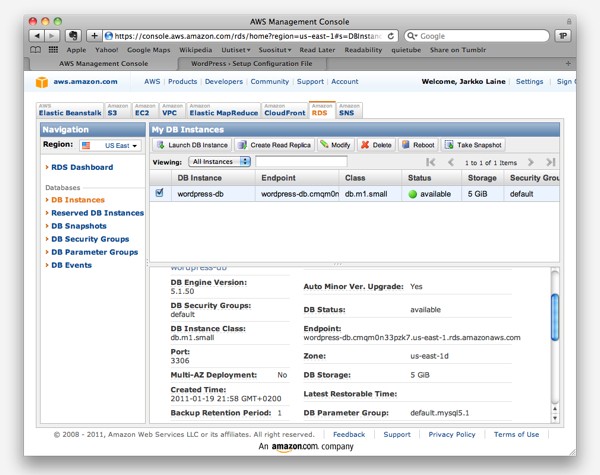The height and width of the screenshot is (475, 600).
Task: Open Suositut bookmarks folder menu
Action: pos(275,50)
